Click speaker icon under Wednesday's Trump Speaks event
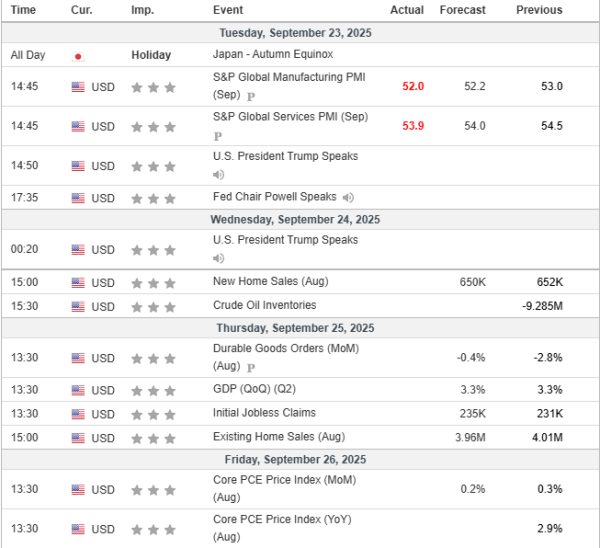Screen dimensions: 600x548 click(x=218, y=259)
